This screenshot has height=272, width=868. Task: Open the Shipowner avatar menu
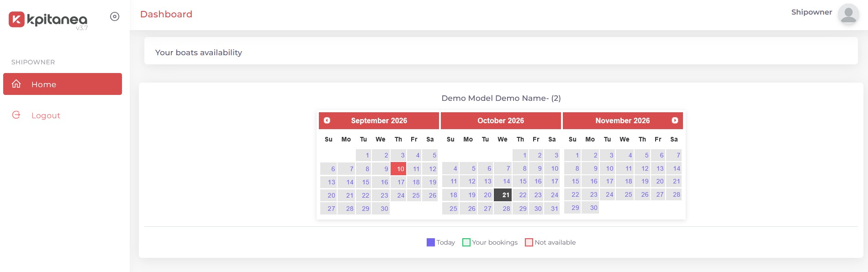coord(848,14)
